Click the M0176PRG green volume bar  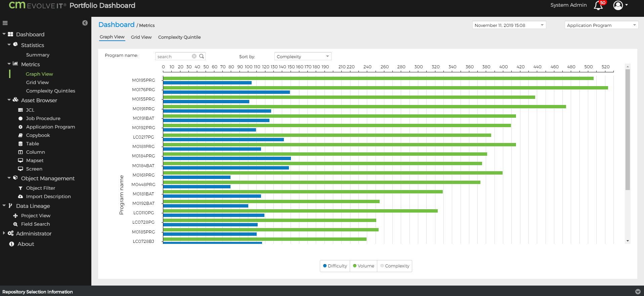(385, 88)
